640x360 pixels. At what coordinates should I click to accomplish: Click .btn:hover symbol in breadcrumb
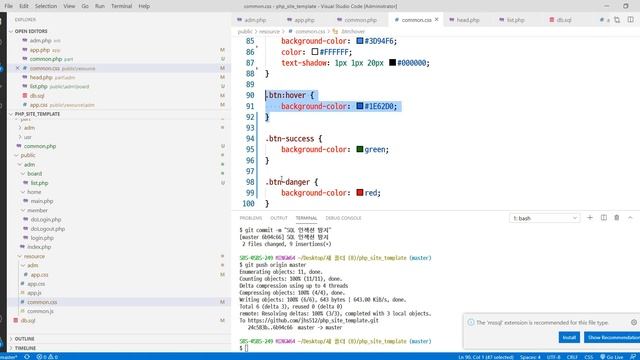353,31
